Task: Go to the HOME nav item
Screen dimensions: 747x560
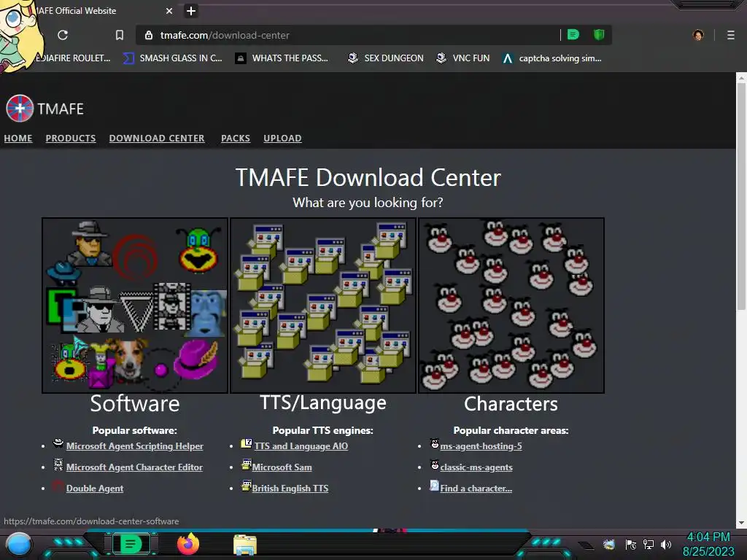Action: click(18, 138)
